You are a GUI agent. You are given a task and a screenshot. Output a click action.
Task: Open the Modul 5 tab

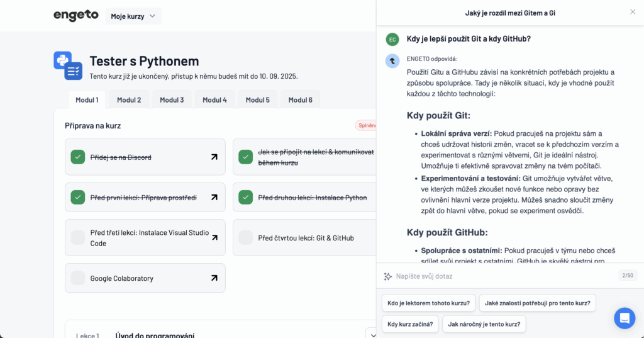coord(257,99)
